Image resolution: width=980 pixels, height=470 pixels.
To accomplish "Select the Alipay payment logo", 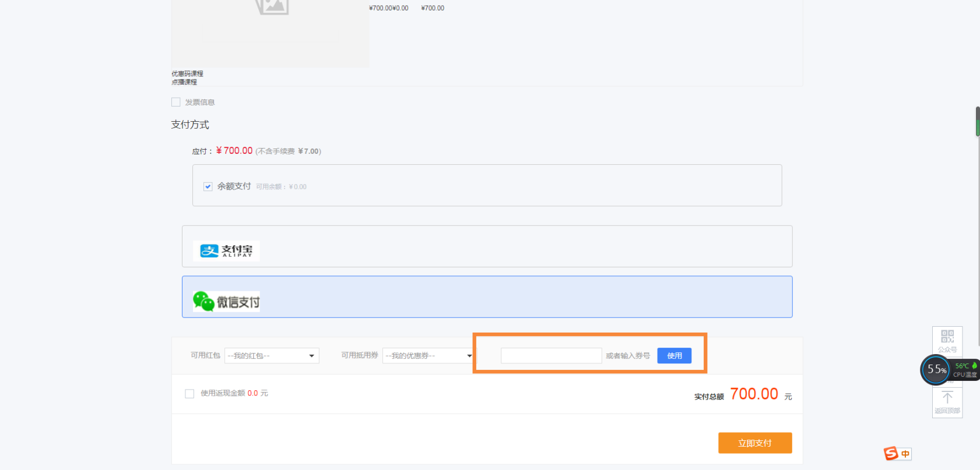I will tap(226, 251).
